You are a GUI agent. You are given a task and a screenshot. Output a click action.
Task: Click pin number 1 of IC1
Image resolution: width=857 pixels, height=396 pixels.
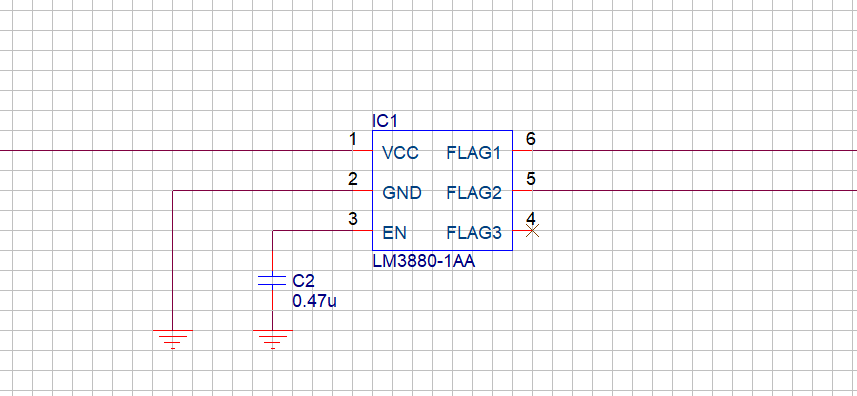[x=353, y=139]
